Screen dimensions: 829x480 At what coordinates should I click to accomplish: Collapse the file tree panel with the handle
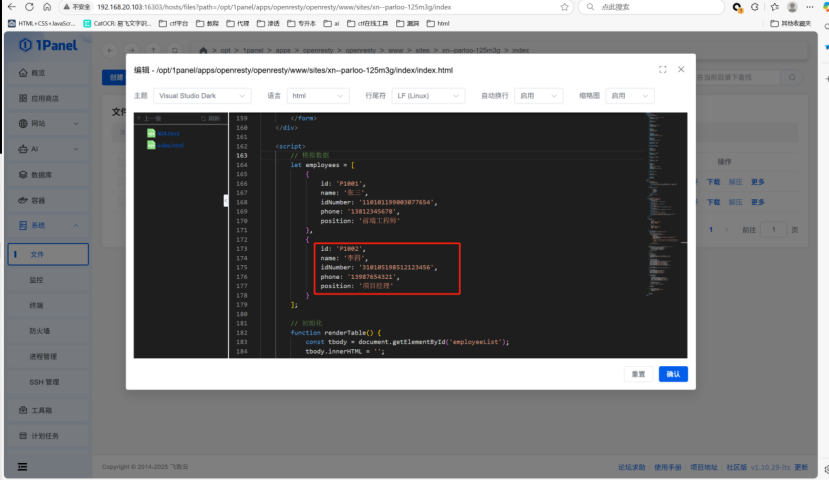(x=226, y=201)
